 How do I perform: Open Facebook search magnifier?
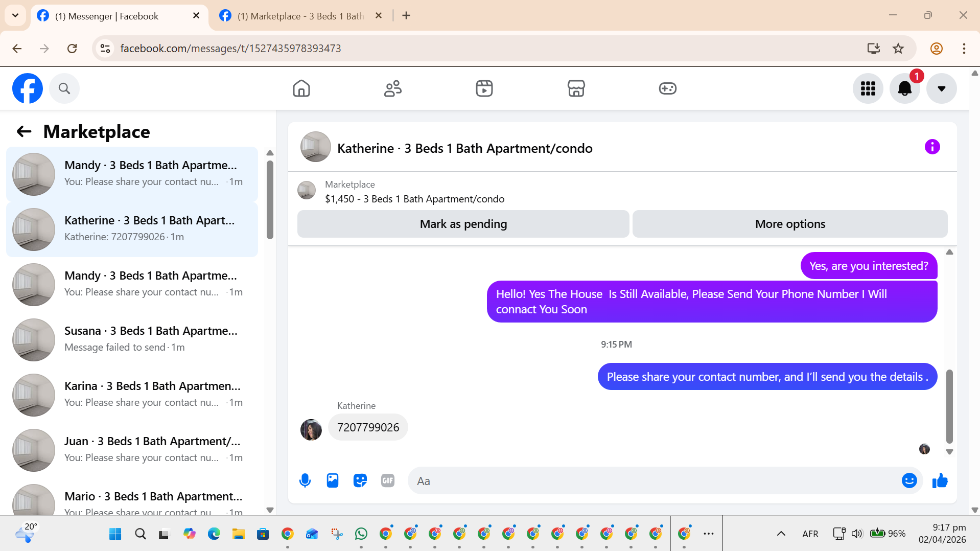point(64,88)
